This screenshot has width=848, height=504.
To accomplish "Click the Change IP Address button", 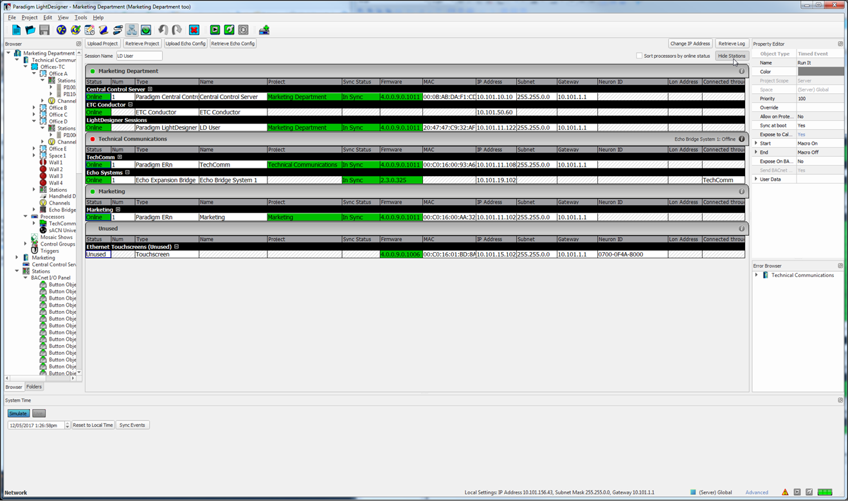I will tap(690, 44).
